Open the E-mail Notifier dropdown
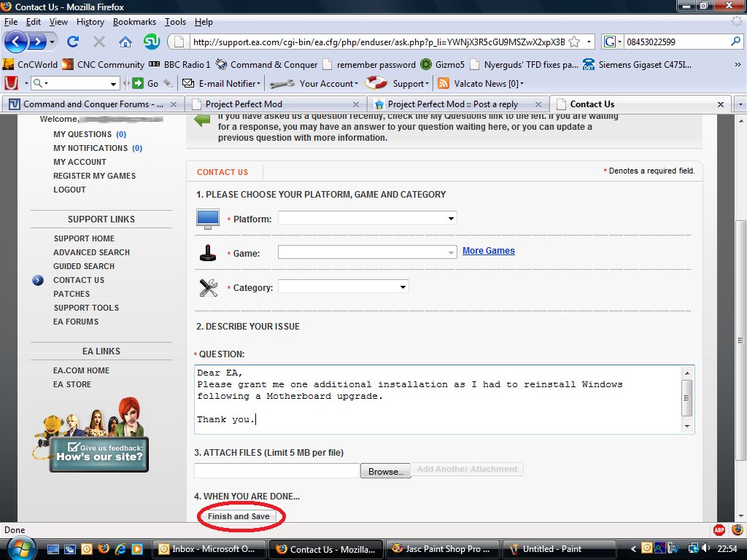The width and height of the screenshot is (747, 560). 222,83
